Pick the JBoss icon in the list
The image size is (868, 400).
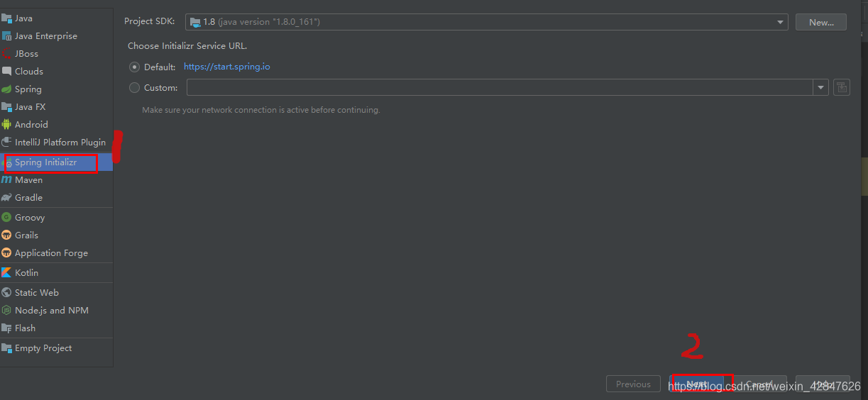click(x=6, y=54)
